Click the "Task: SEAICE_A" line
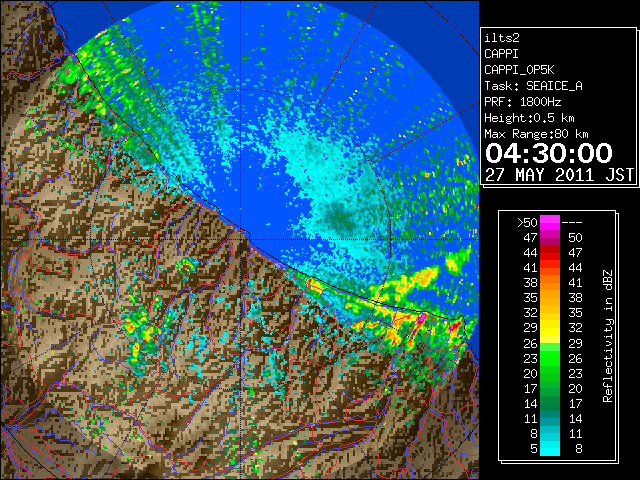The image size is (640, 480). coord(533,86)
